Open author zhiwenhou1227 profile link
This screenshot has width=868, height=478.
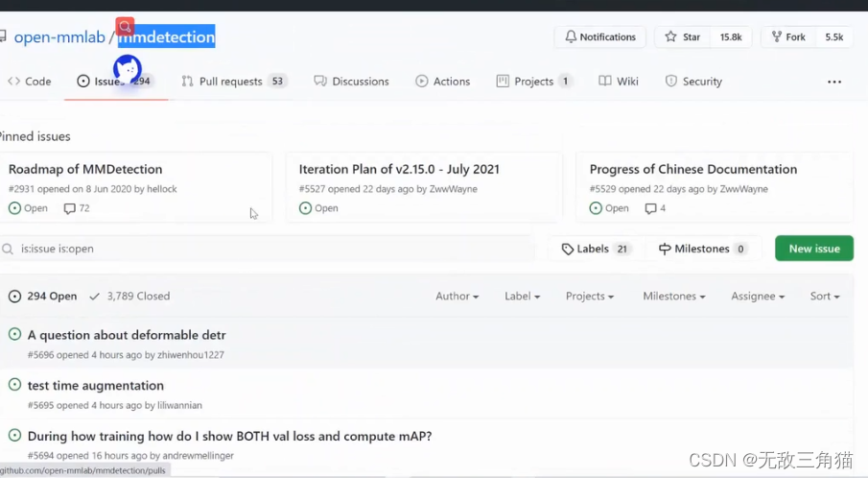click(x=191, y=355)
